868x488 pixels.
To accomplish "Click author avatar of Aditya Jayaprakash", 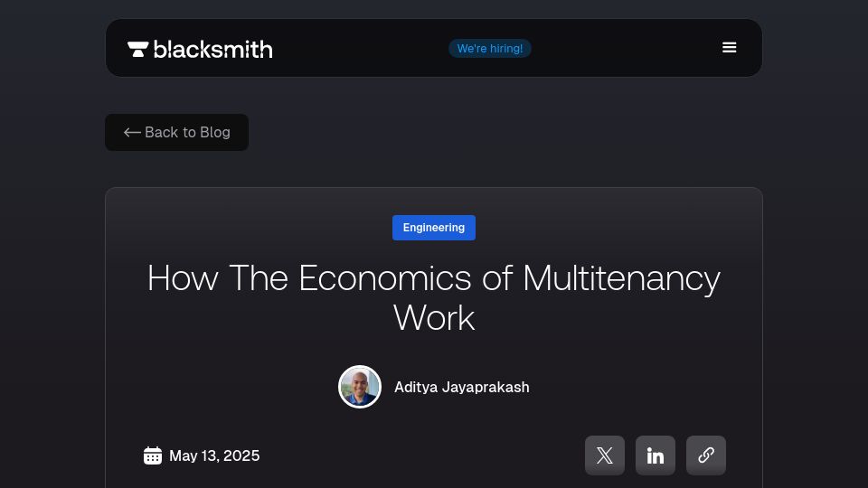I will (x=360, y=387).
